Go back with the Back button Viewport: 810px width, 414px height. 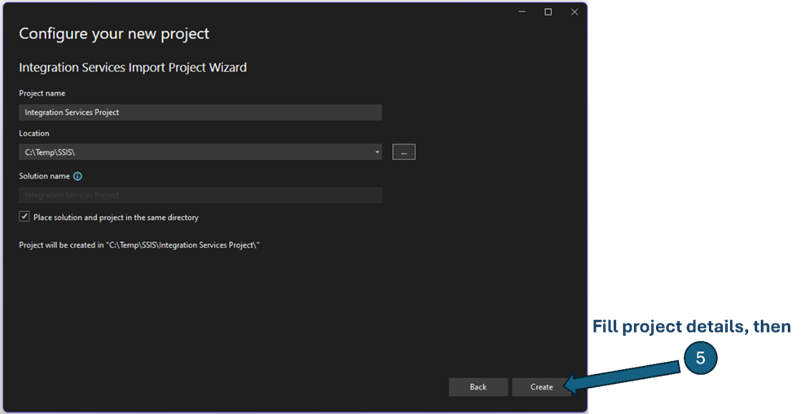click(x=478, y=387)
